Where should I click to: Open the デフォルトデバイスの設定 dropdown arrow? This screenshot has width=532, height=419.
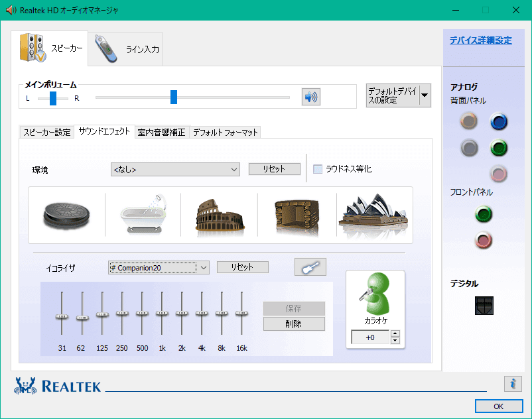pos(425,95)
